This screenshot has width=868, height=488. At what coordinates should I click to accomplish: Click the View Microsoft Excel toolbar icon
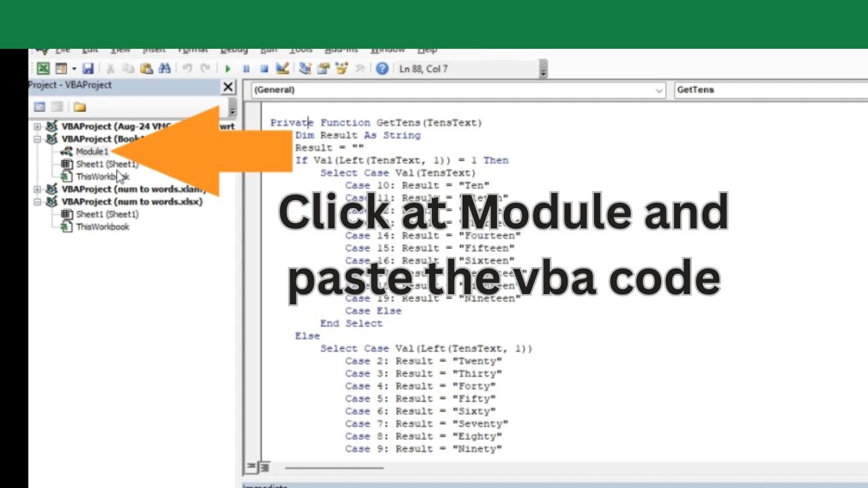point(43,68)
